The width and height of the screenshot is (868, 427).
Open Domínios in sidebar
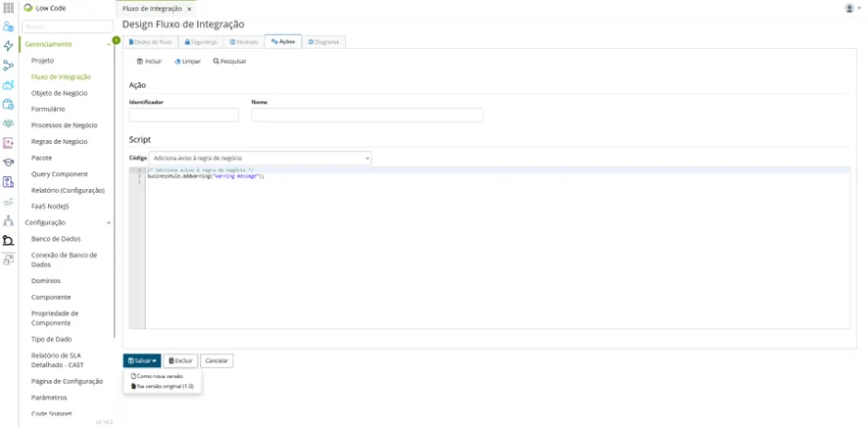(x=46, y=281)
